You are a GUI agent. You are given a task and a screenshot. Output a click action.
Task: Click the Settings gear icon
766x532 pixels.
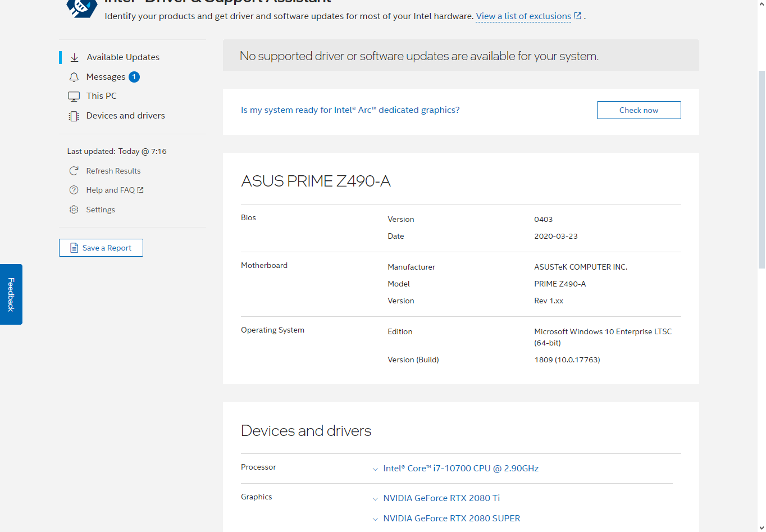pos(74,210)
